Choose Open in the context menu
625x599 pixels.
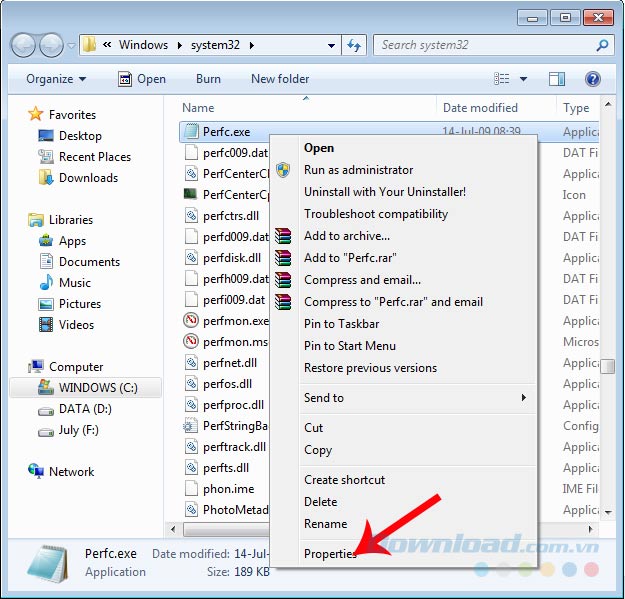click(319, 148)
